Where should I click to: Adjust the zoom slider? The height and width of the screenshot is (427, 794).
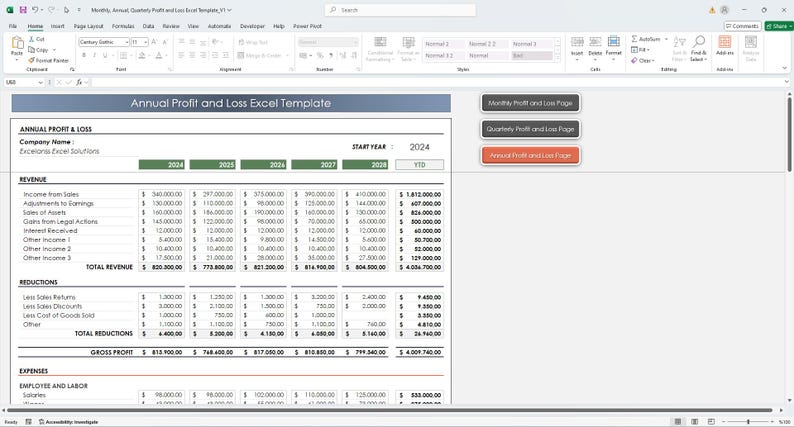(x=748, y=421)
